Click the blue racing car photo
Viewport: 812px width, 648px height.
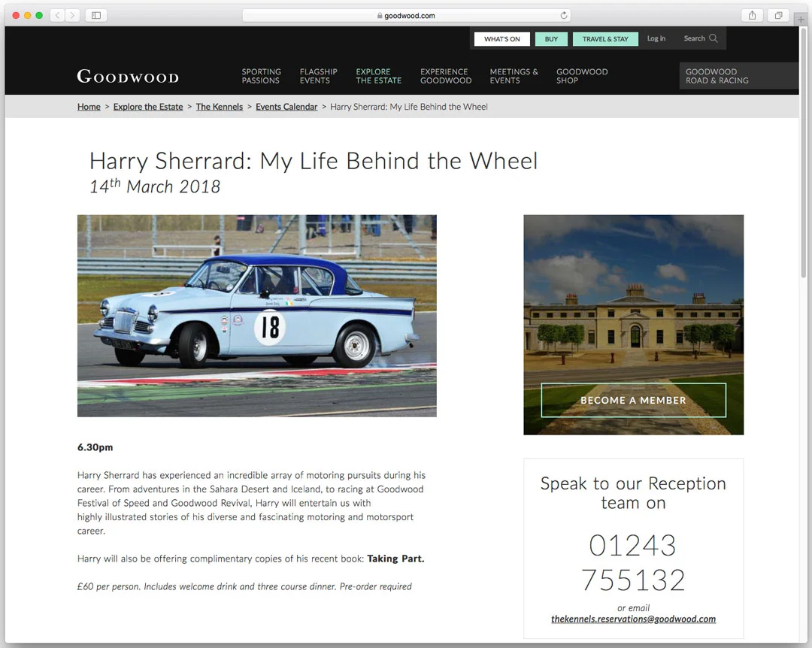click(257, 316)
